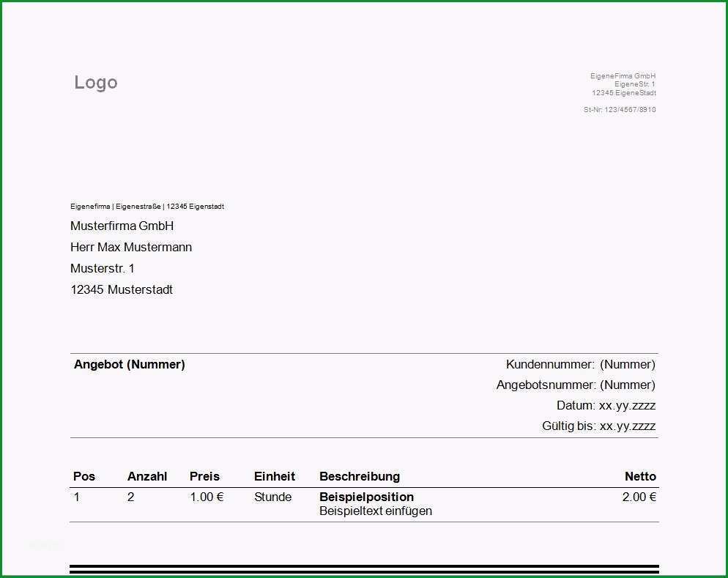The image size is (728, 578).
Task: Click the Logo placeholder text
Action: coord(96,83)
